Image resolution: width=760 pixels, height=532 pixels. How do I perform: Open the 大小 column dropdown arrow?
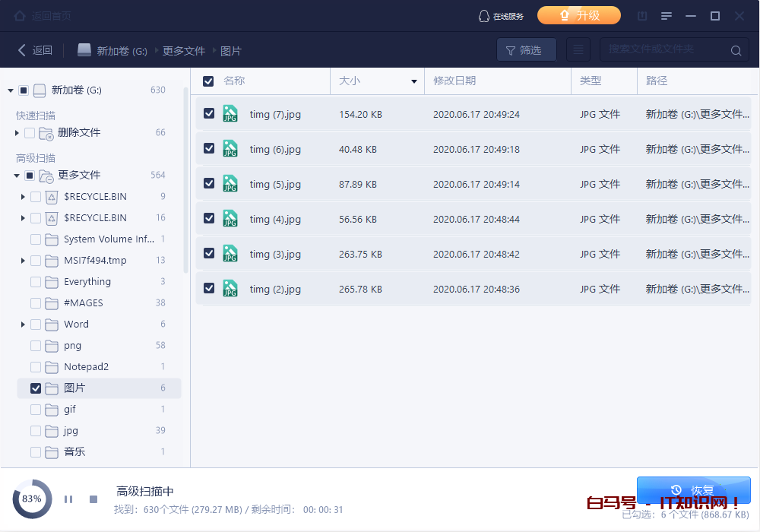click(414, 81)
